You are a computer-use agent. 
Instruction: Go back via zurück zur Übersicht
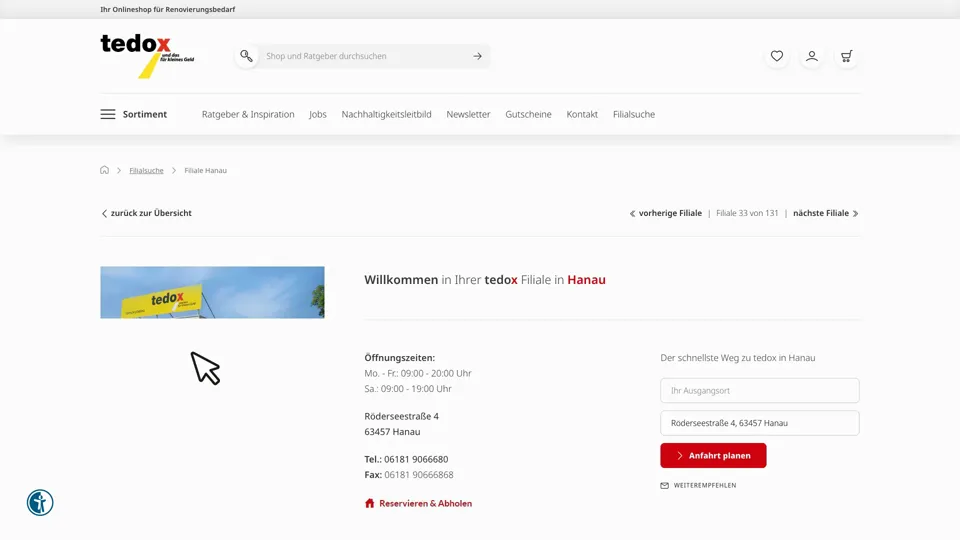151,213
